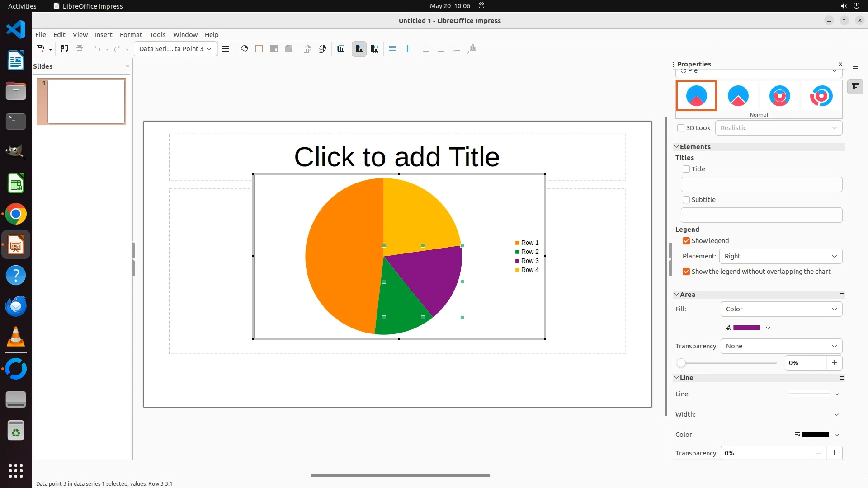Open LibreOffice Calc from the dock
The image size is (868, 488).
click(16, 184)
